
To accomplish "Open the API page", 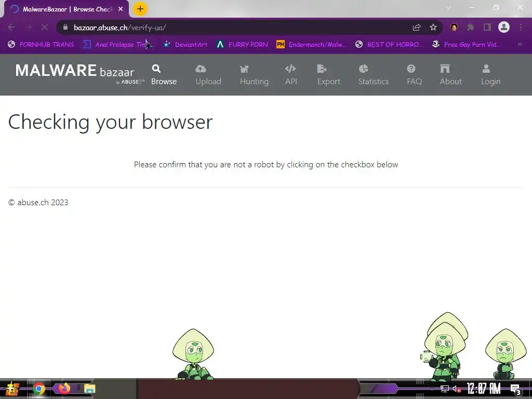I will pos(291,75).
